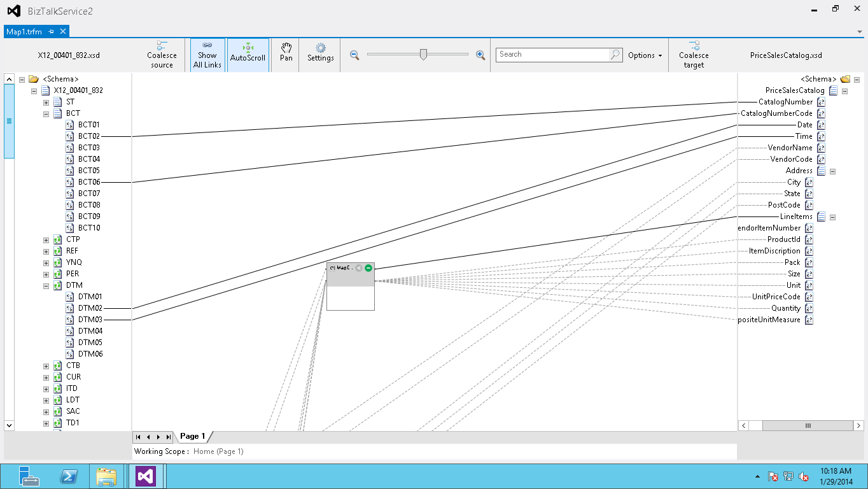Screen dimensions: 868x489
Task: Open the Options dropdown
Action: click(x=645, y=55)
